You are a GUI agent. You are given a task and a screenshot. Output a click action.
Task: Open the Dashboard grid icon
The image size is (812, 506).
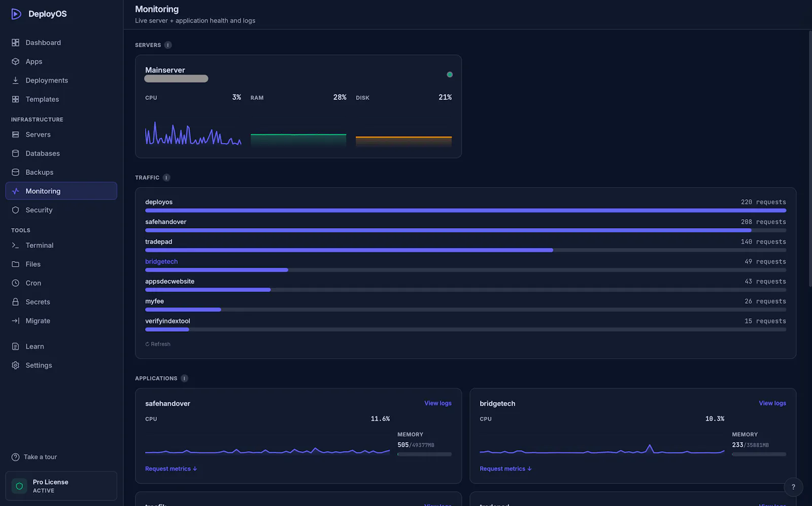click(x=16, y=43)
